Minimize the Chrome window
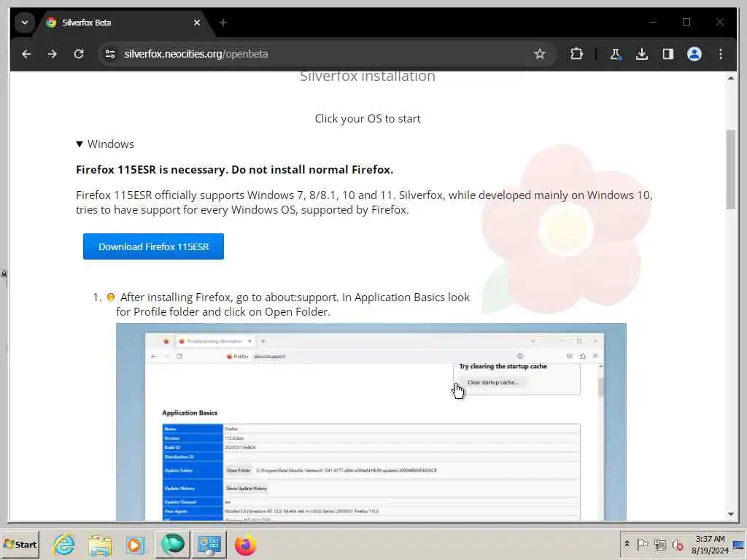The image size is (747, 560). (x=653, y=22)
